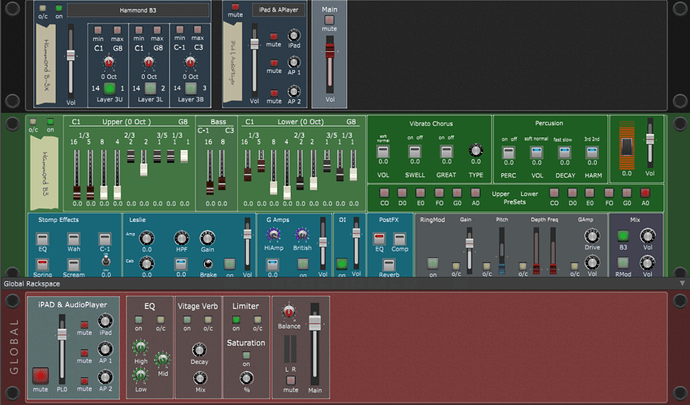Click the iPad & APlayer title label field
Image resolution: width=690 pixels, height=405 pixels.
[279, 10]
